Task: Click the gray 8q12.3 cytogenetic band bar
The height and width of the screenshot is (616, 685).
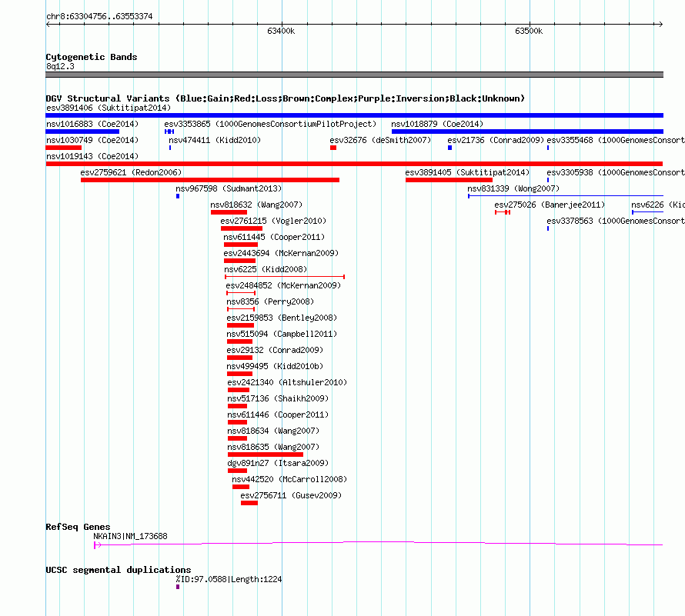Action: coord(354,75)
